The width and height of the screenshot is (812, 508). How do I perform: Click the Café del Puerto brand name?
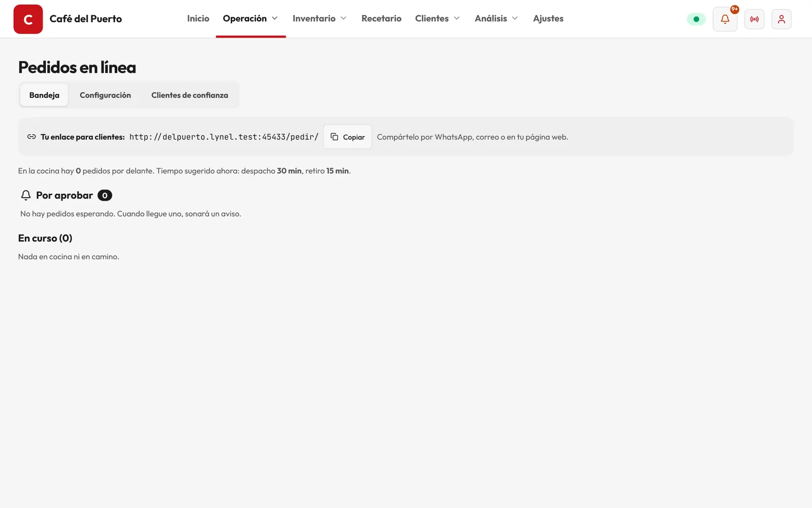(86, 19)
